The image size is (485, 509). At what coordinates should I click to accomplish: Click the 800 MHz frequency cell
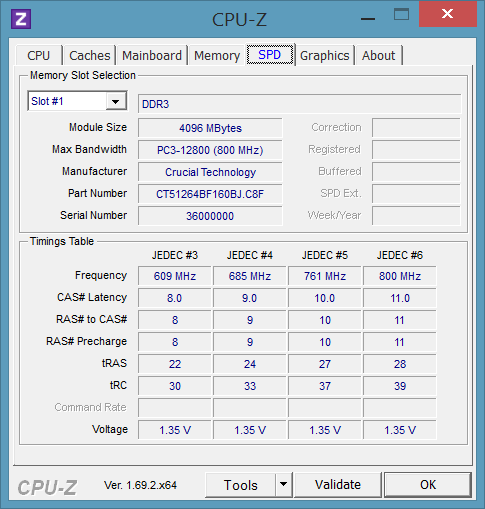coord(400,276)
